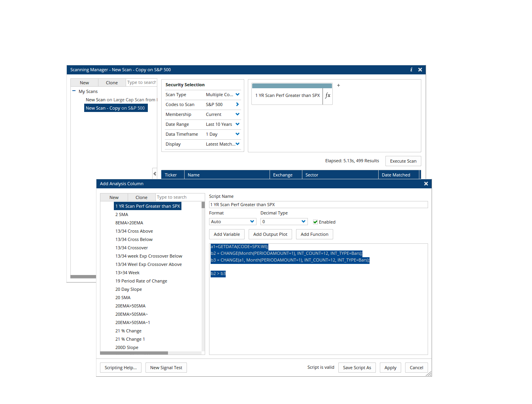
Task: Select the 13/34 Cross Above script
Action: [134, 231]
